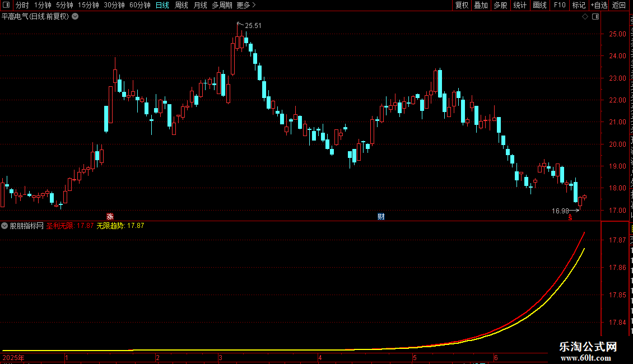Image resolution: width=633 pixels, height=364 pixels.
Task: Switch to 月线 monthly chart
Action: 200,5
